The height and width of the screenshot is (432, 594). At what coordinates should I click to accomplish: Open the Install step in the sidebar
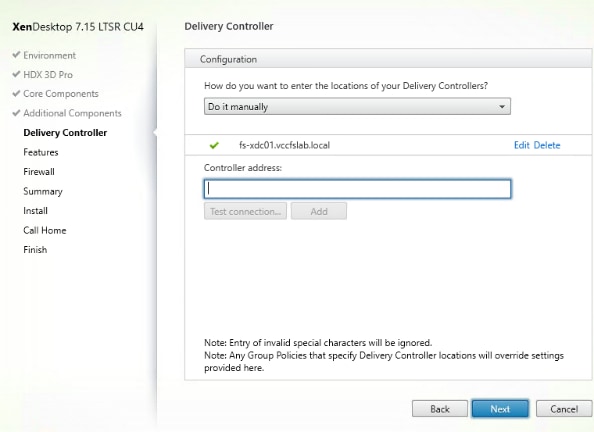tap(35, 211)
